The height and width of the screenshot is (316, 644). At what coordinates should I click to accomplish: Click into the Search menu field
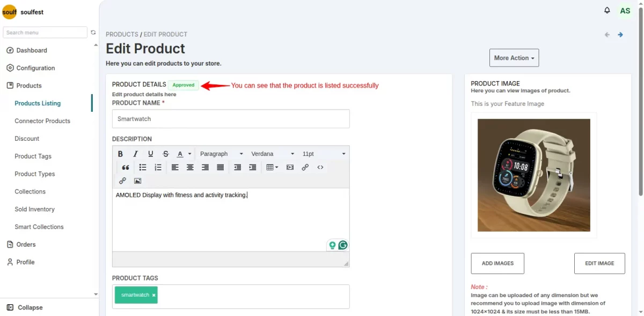45,32
